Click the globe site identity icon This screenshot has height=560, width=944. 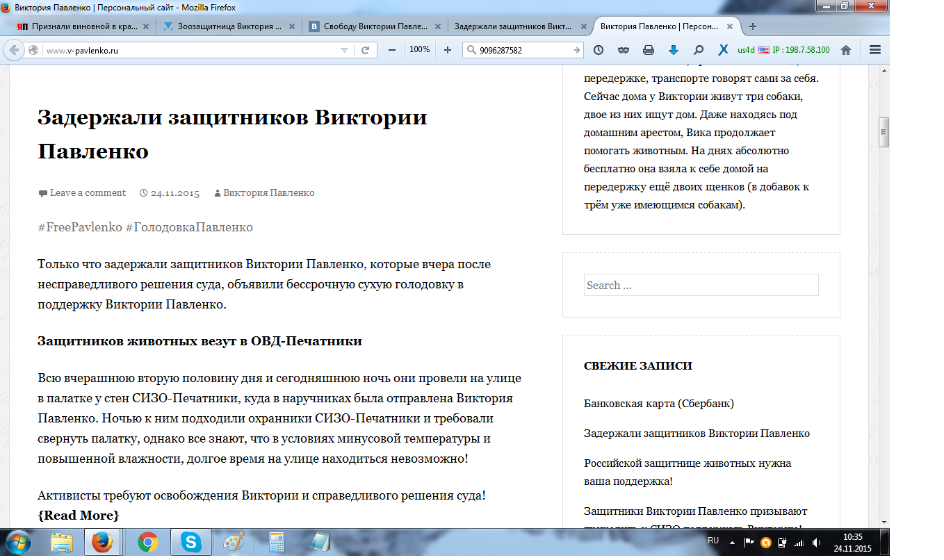(x=33, y=50)
